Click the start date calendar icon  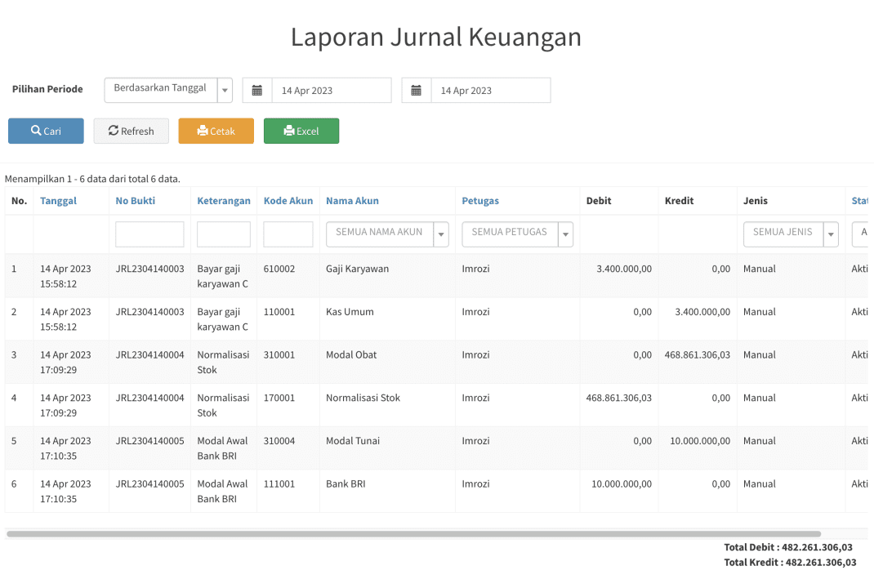pyautogui.click(x=257, y=91)
